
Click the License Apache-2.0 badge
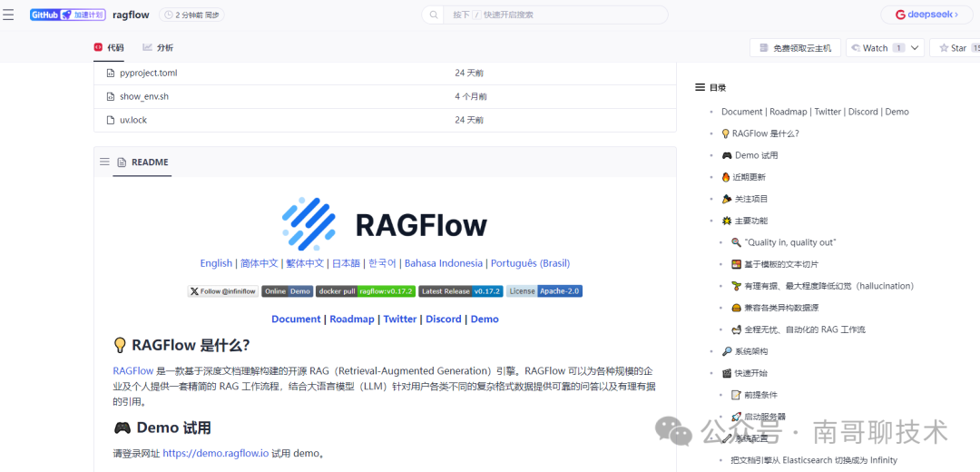pyautogui.click(x=544, y=291)
